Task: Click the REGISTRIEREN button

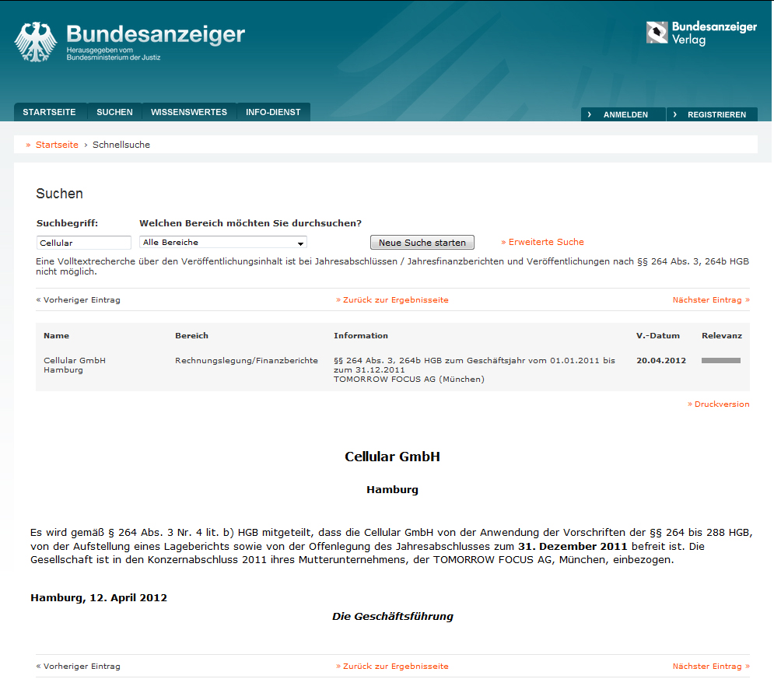Action: tap(712, 114)
